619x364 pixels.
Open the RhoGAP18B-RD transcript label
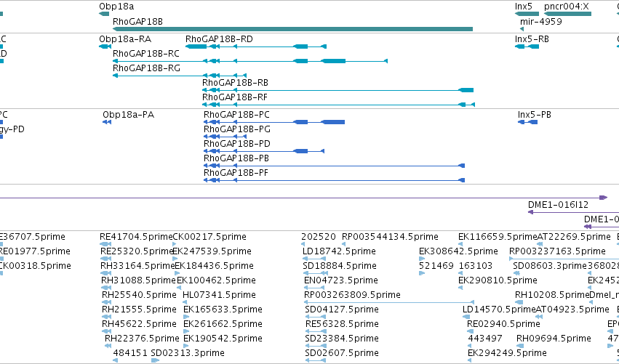(219, 39)
